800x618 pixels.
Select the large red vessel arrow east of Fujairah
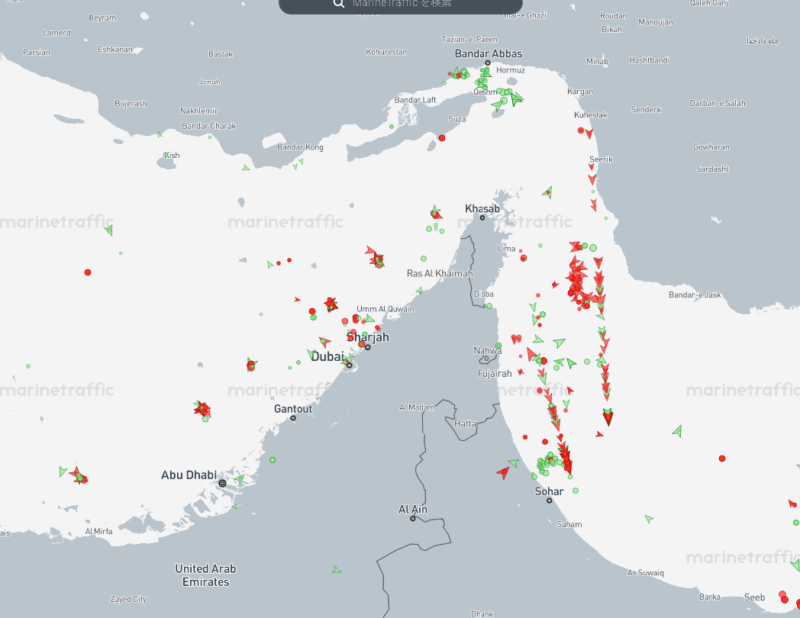608,417
